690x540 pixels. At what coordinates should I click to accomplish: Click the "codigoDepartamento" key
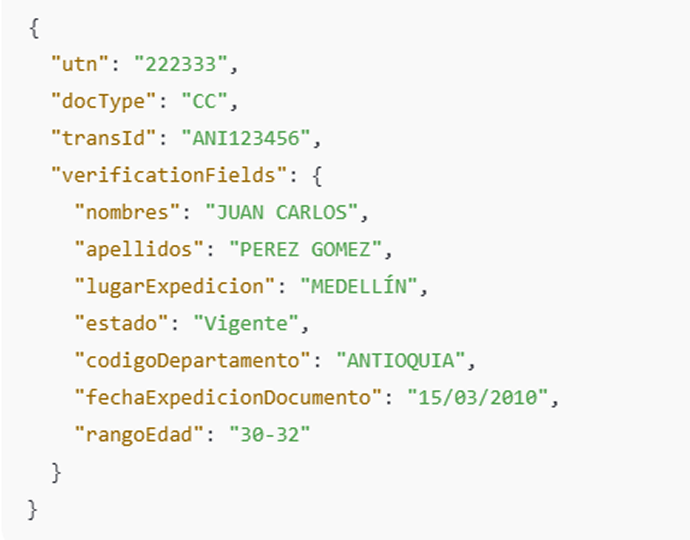click(191, 360)
